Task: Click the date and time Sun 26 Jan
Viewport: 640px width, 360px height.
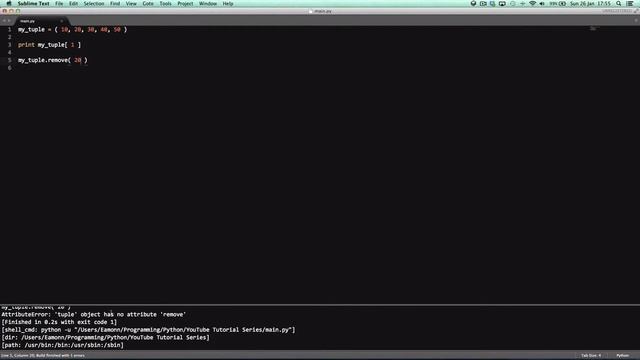Action: click(x=590, y=4)
